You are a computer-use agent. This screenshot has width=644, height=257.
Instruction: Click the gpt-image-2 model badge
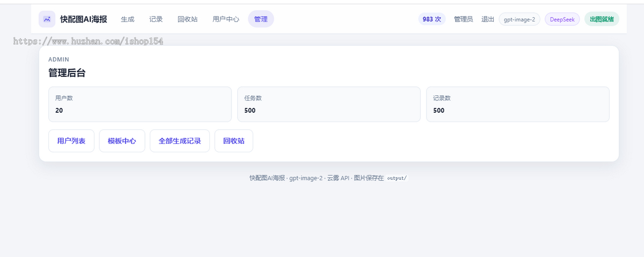click(x=519, y=19)
